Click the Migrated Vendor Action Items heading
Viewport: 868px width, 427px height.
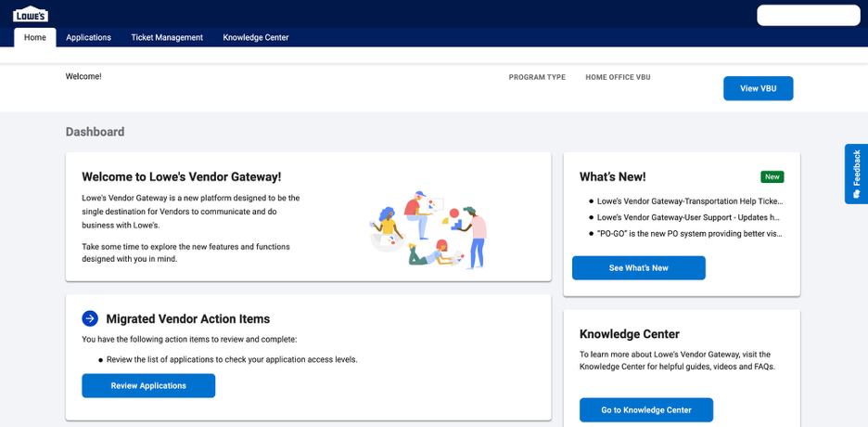click(188, 319)
